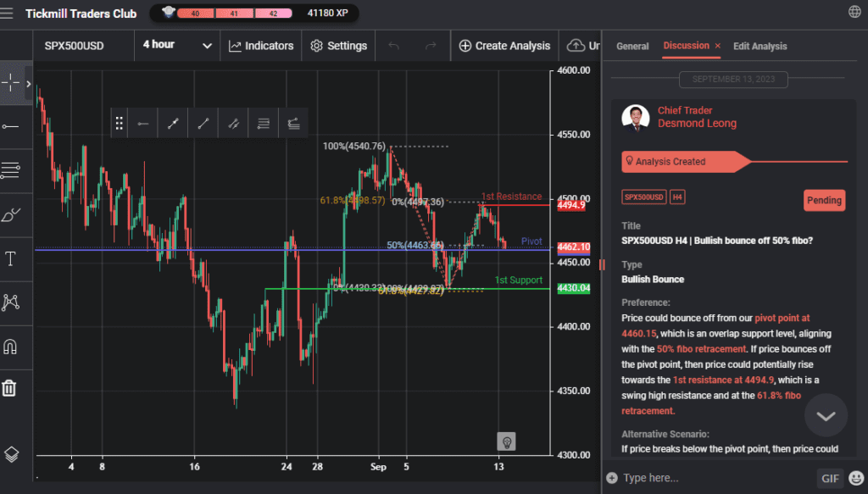Click the H4 timeframe tag
The image size is (868, 494).
[677, 197]
